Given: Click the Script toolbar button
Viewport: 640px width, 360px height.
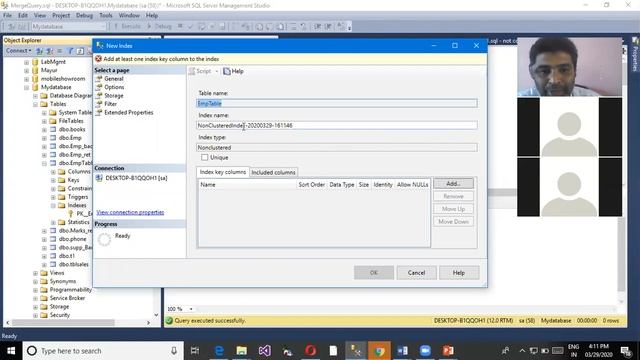Looking at the screenshot, I should (200, 71).
